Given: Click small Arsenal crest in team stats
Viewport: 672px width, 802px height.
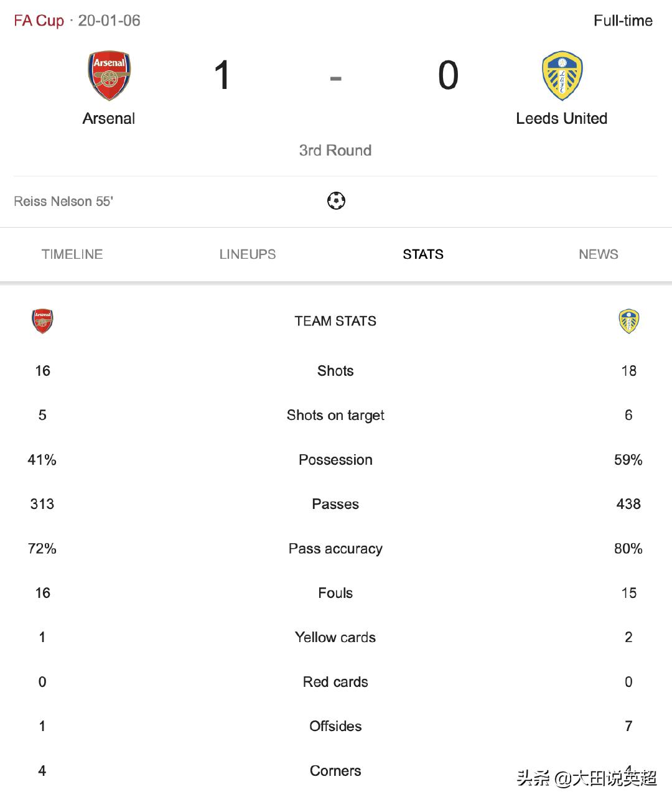Looking at the screenshot, I should click(x=42, y=321).
